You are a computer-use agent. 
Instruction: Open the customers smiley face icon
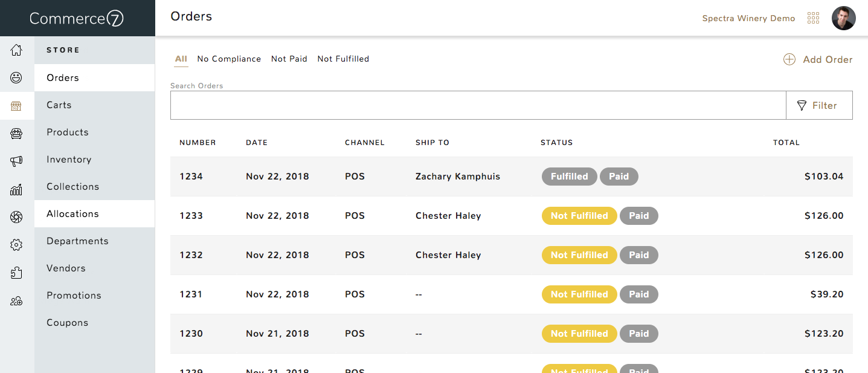point(16,77)
